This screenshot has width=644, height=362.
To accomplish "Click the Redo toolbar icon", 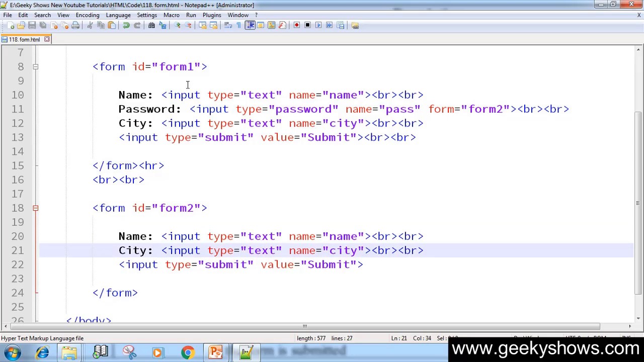I will [x=137, y=25].
